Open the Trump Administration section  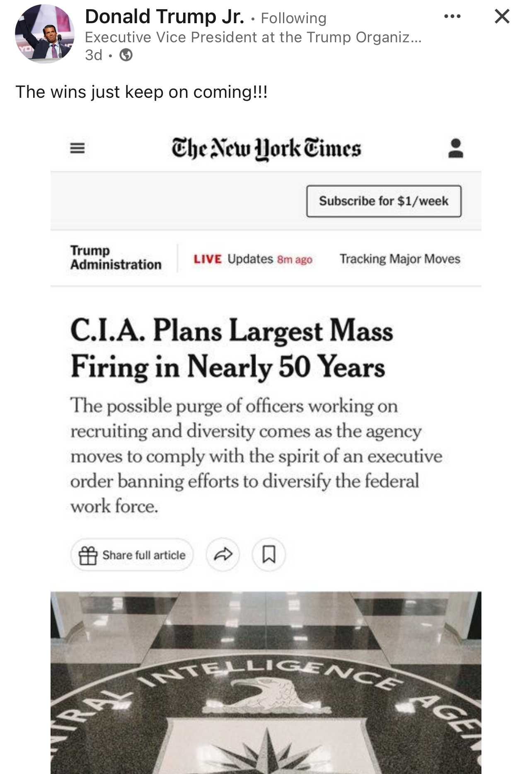click(116, 258)
